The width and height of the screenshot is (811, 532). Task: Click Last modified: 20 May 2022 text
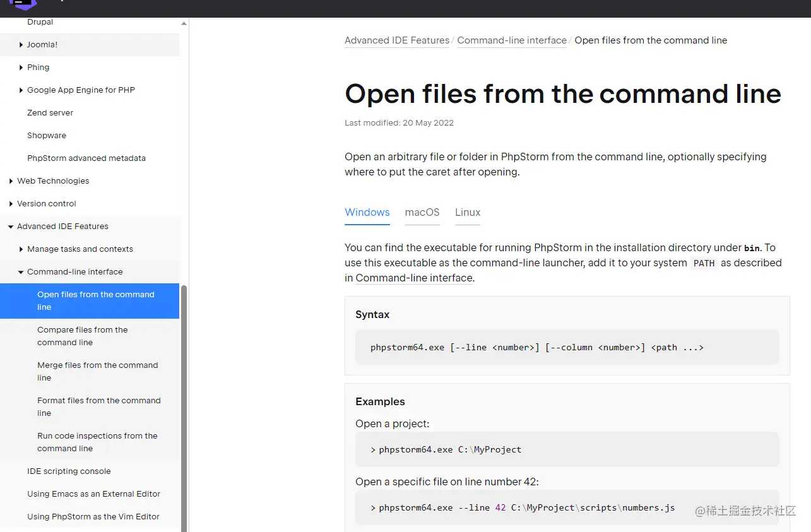click(399, 123)
